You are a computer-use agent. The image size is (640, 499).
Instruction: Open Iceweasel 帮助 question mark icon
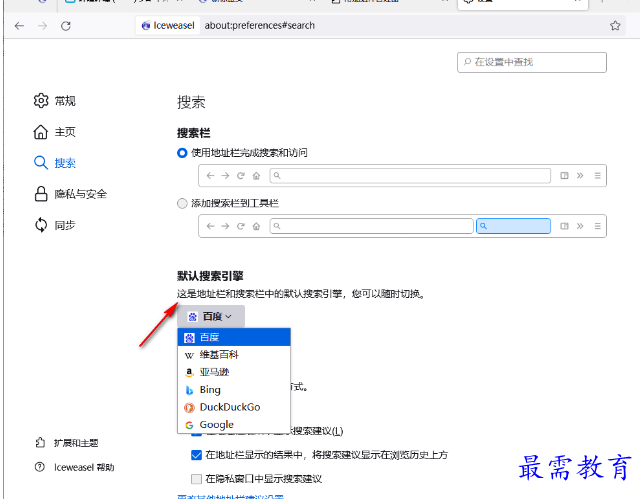click(x=40, y=467)
